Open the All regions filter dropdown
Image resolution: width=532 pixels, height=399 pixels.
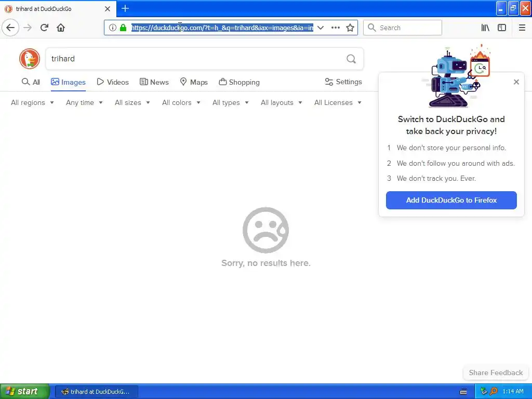click(32, 102)
